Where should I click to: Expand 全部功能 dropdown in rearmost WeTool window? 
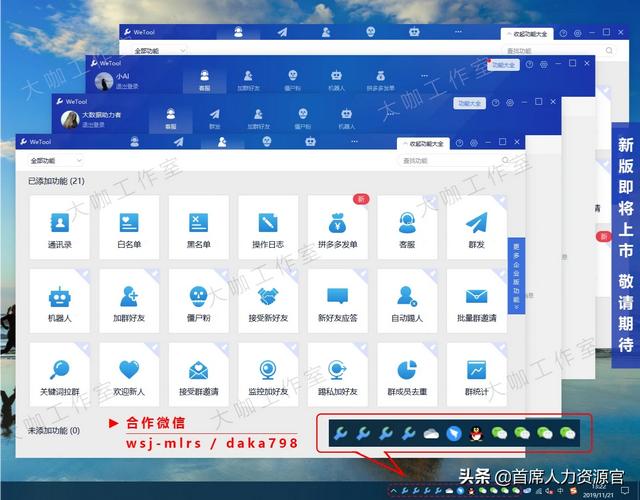click(160, 51)
